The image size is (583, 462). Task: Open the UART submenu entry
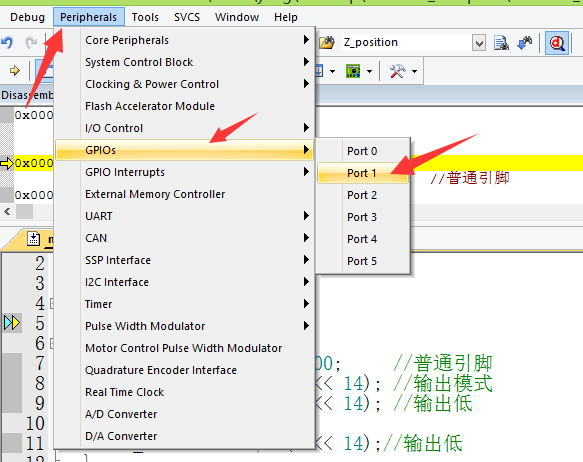184,216
